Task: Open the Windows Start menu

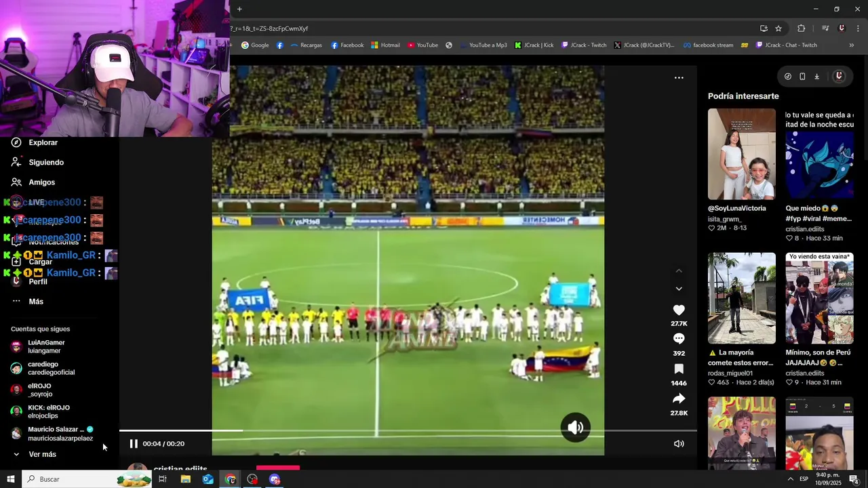Action: tap(10, 479)
